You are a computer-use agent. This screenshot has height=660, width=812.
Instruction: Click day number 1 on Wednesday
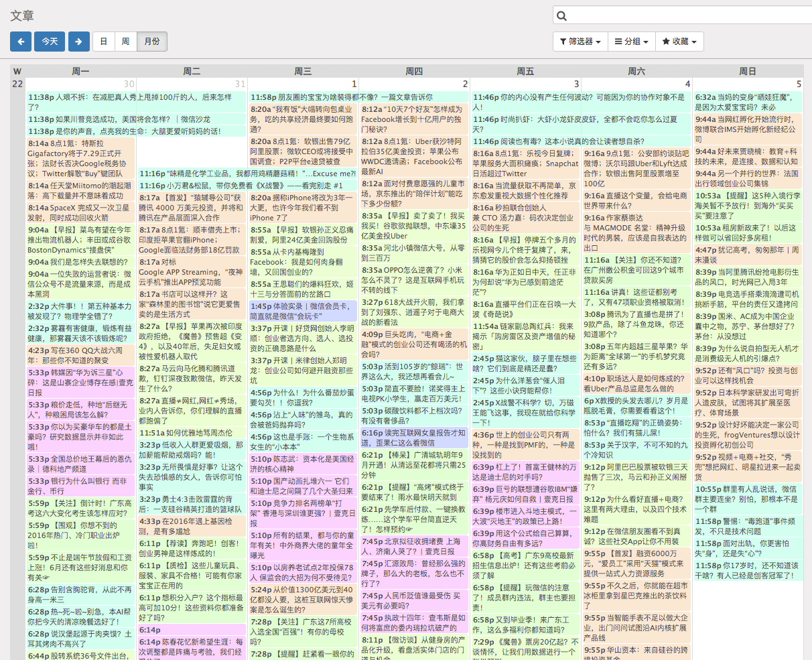pos(354,84)
